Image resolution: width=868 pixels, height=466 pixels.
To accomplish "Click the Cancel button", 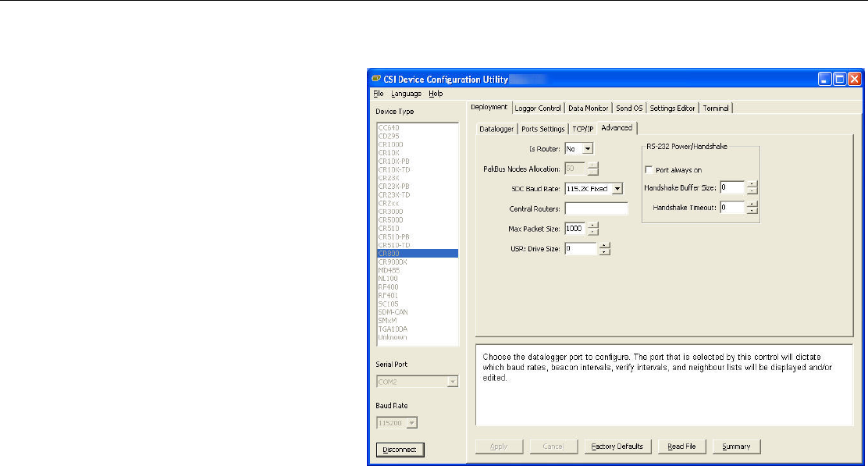I will click(553, 446).
